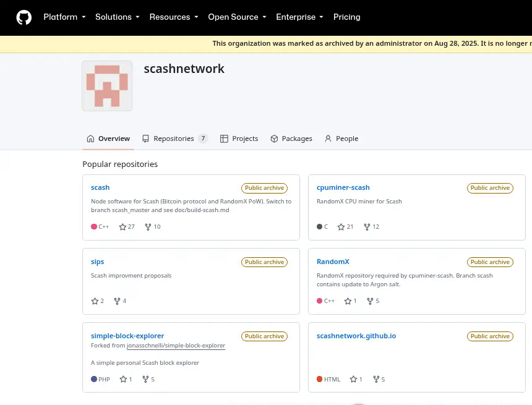Follow the jonasschnelli/simple-block-explorer fork source link
Viewport: 532px width, 405px height.
[x=176, y=345]
